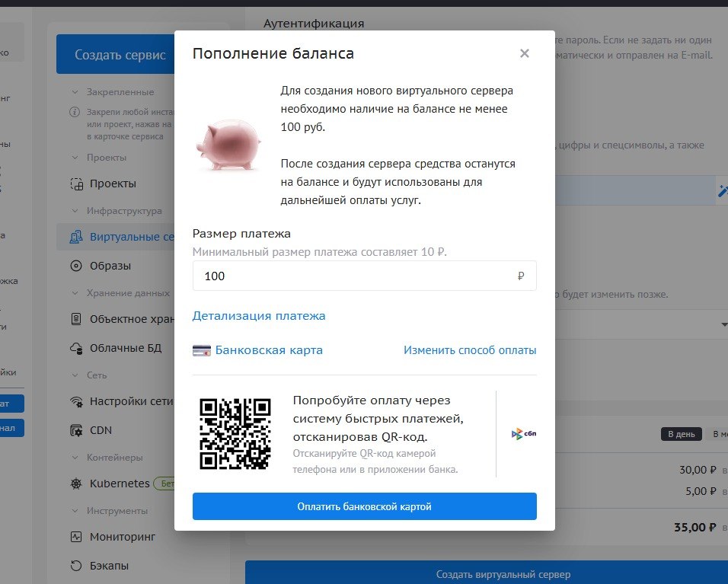Click the CDN icon
The image size is (728, 584).
click(76, 430)
